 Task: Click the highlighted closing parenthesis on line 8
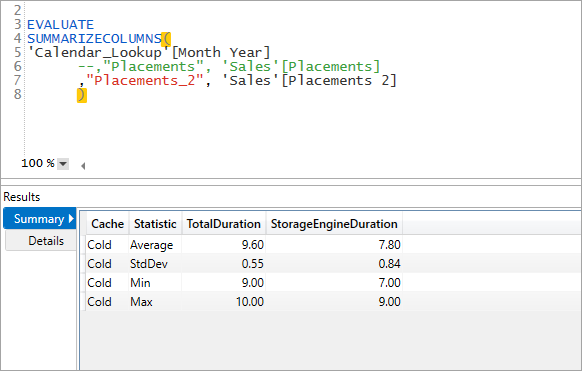click(82, 95)
